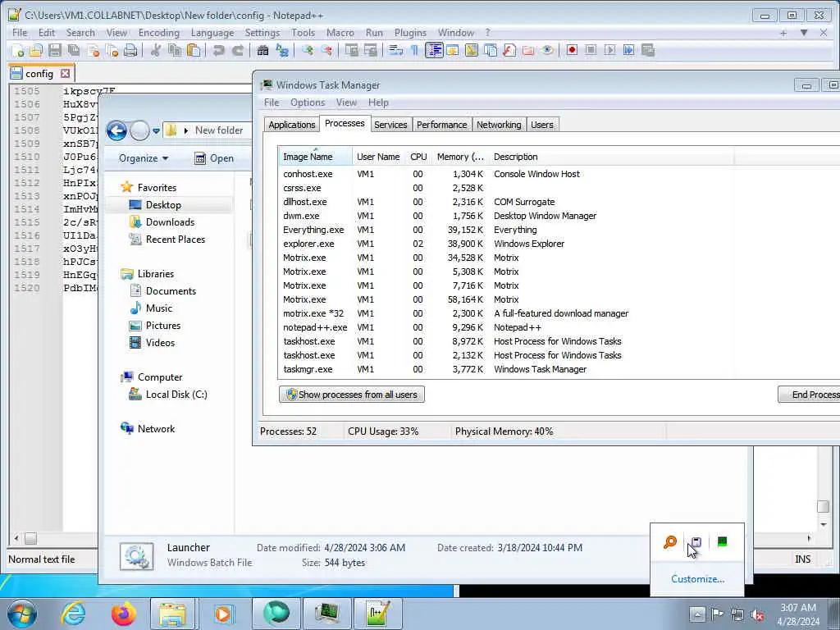
Task: Sort processes by CPU column header
Action: [418, 157]
